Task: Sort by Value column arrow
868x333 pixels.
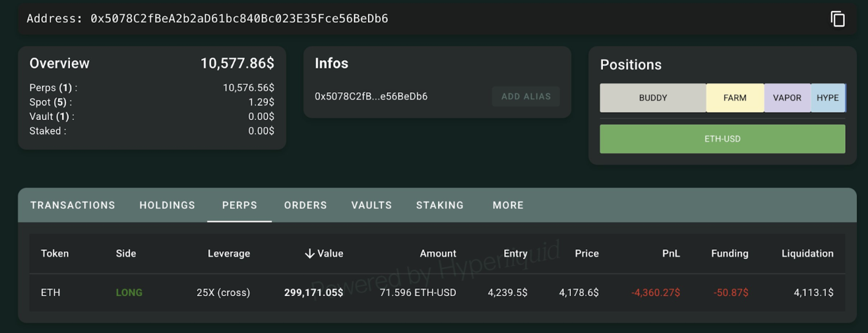Action: 310,253
